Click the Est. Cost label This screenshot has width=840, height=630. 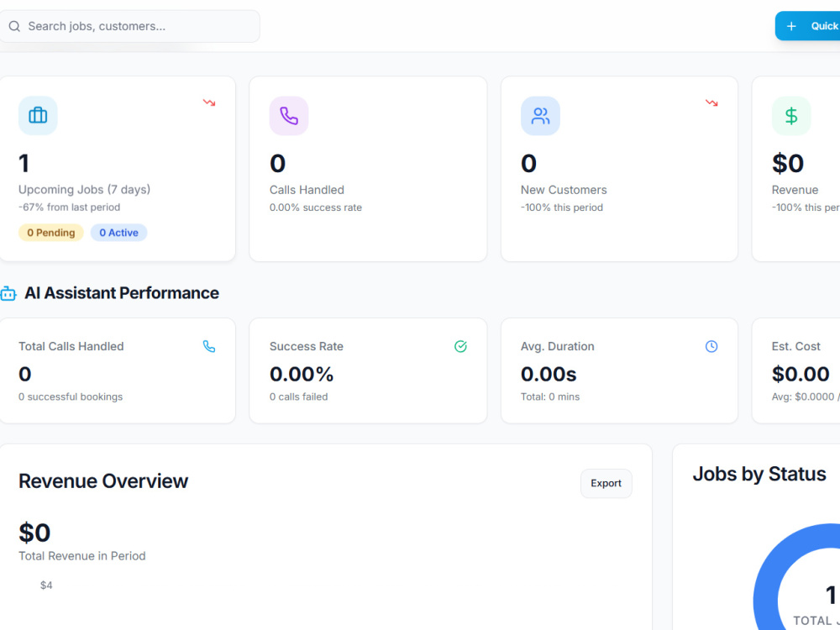pos(795,347)
